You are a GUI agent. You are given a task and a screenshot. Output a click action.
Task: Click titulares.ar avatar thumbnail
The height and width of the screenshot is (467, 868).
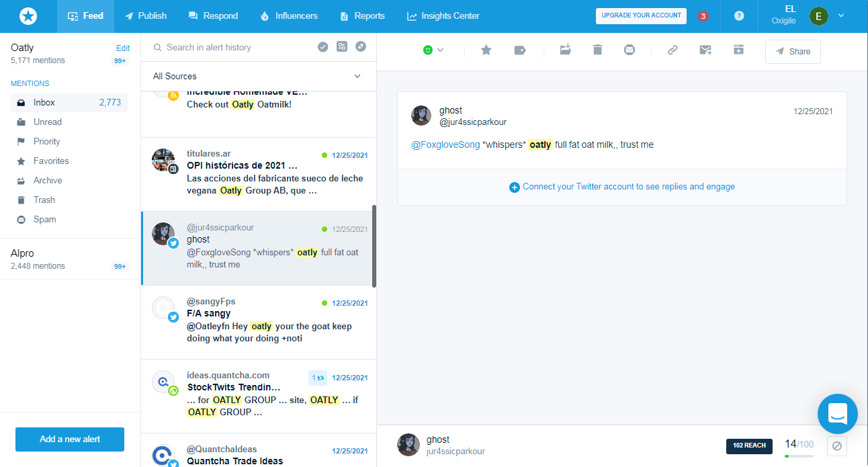pyautogui.click(x=163, y=159)
